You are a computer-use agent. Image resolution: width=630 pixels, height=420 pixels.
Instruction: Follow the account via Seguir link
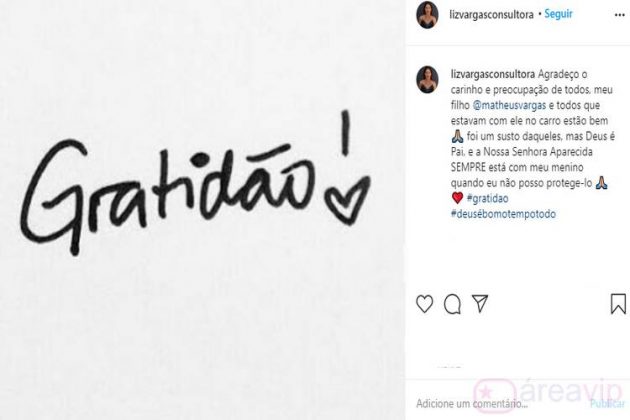coord(558,14)
